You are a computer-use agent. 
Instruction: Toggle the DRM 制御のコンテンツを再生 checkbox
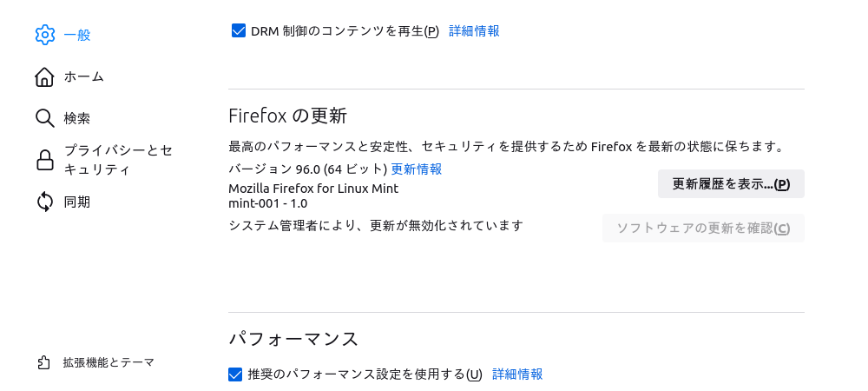[240, 31]
